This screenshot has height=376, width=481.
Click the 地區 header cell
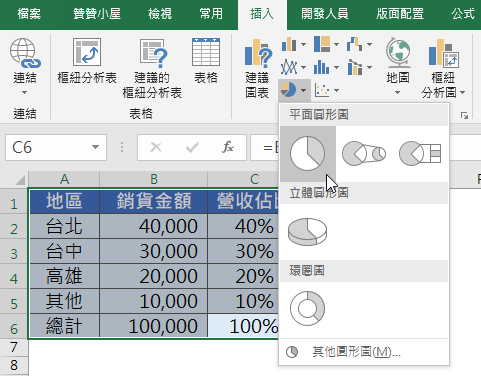pos(64,201)
